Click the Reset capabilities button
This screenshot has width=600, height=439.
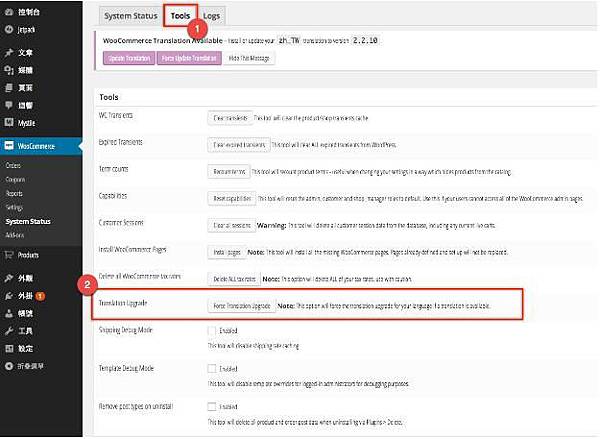click(x=232, y=198)
